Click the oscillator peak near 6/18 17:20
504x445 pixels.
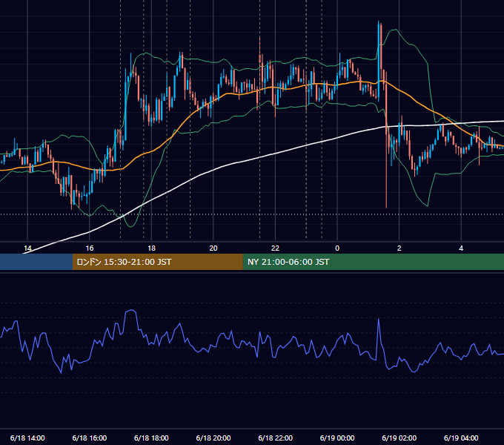[x=131, y=311]
